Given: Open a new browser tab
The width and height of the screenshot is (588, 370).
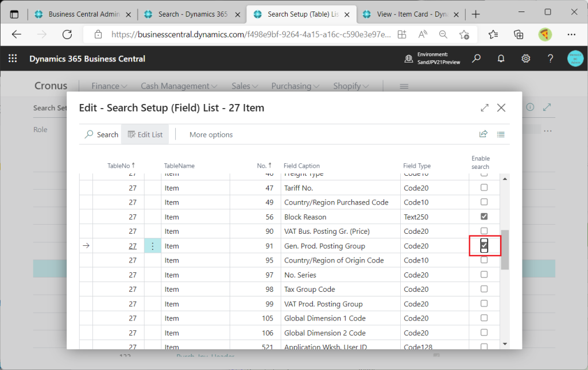Looking at the screenshot, I should (475, 14).
